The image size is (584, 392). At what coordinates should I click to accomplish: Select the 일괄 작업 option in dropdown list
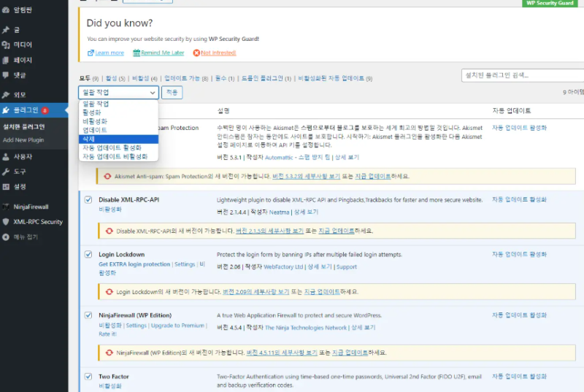(x=118, y=104)
